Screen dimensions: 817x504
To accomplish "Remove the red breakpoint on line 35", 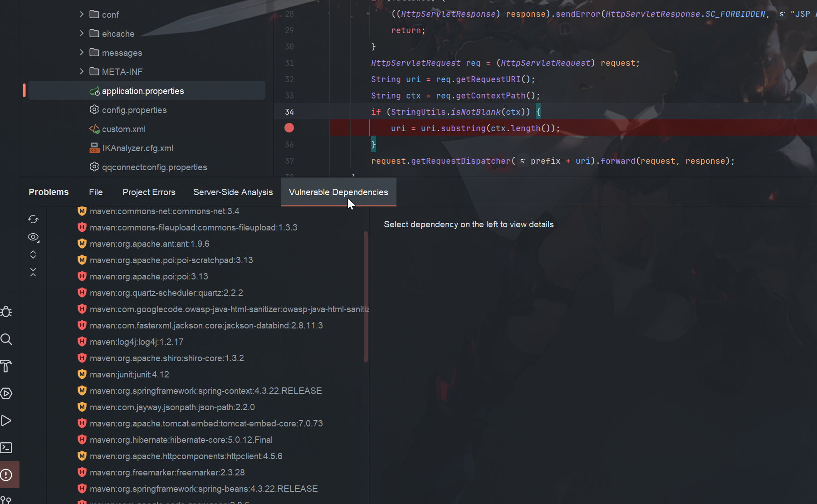I will (289, 128).
